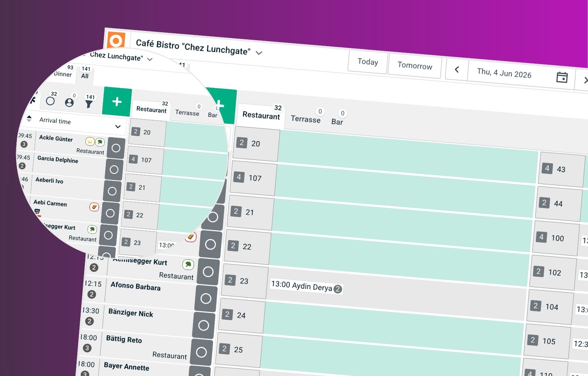
Task: Select table 100 in the right column
Action: [556, 238]
